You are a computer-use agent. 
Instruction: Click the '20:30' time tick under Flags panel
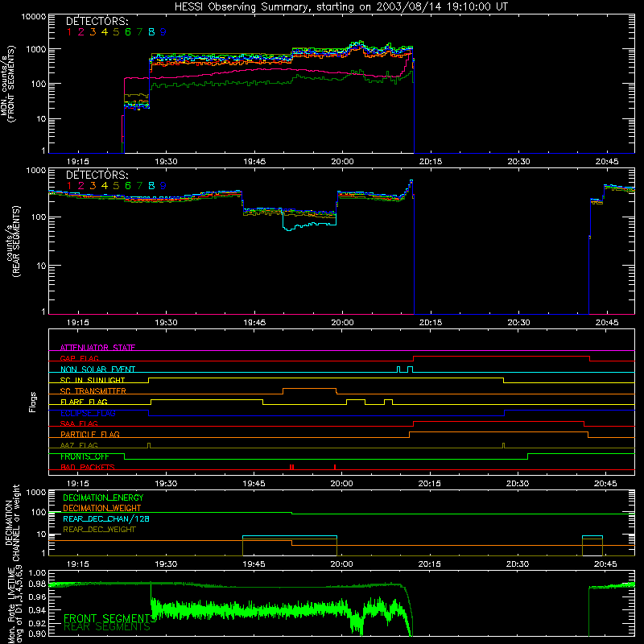pos(518,484)
